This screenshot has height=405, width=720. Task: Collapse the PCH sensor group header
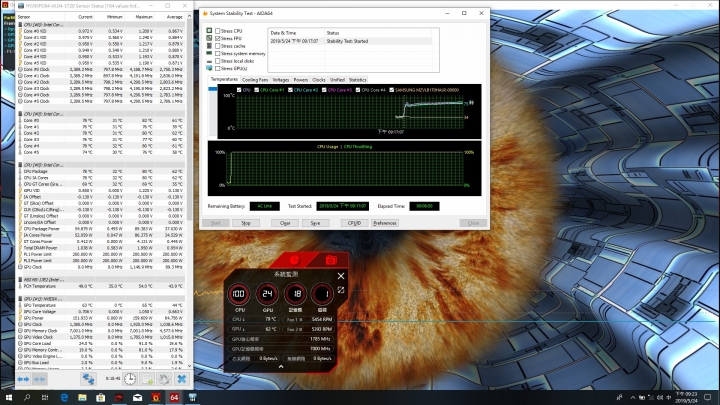tap(101, 279)
